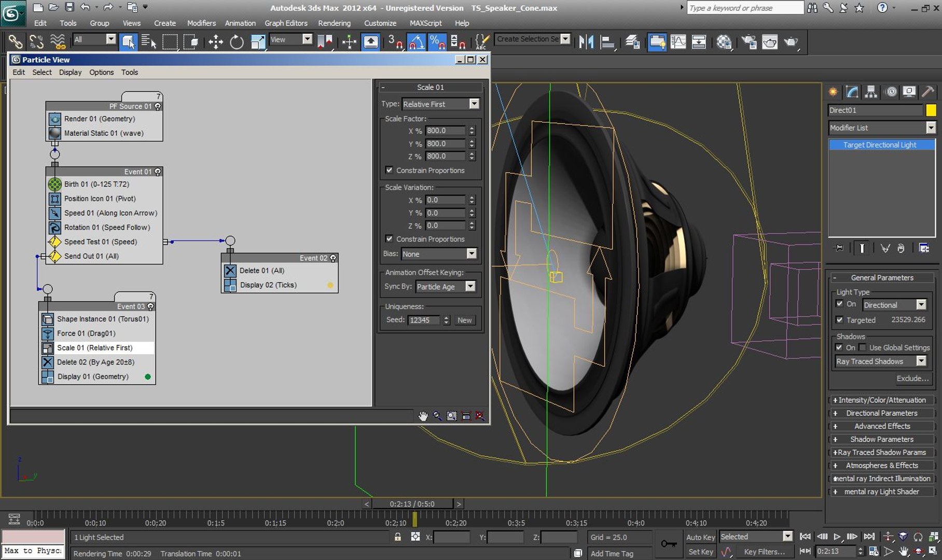Click the Pan hand icon in Particle View

pos(423,416)
